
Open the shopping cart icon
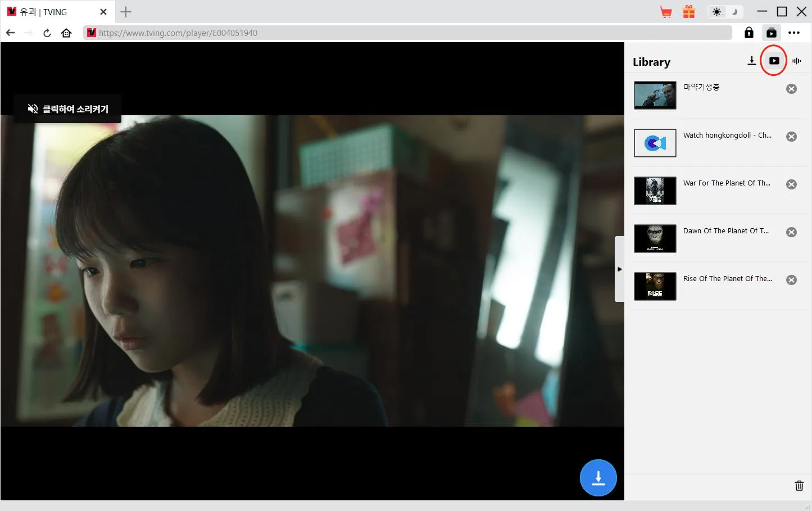point(666,12)
